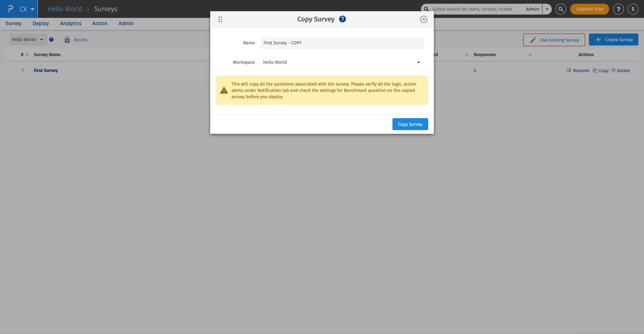Expand the Hello World workspace selector
The width and height of the screenshot is (644, 334).
point(28,40)
